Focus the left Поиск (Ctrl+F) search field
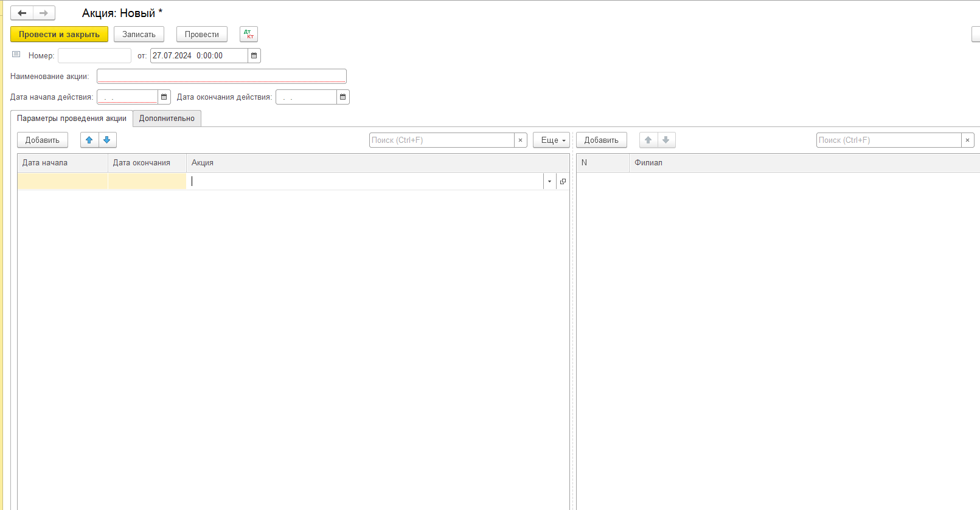 (x=442, y=140)
